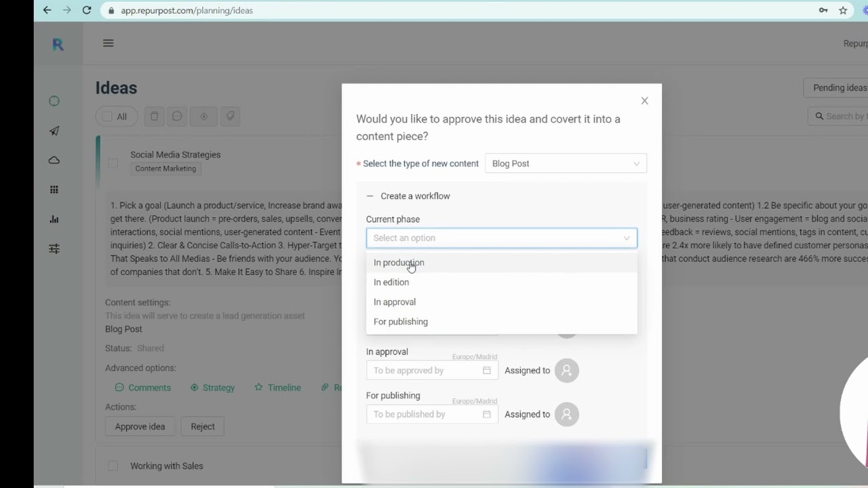The image size is (868, 488).
Task: Click the browser address bar URL
Action: (187, 10)
